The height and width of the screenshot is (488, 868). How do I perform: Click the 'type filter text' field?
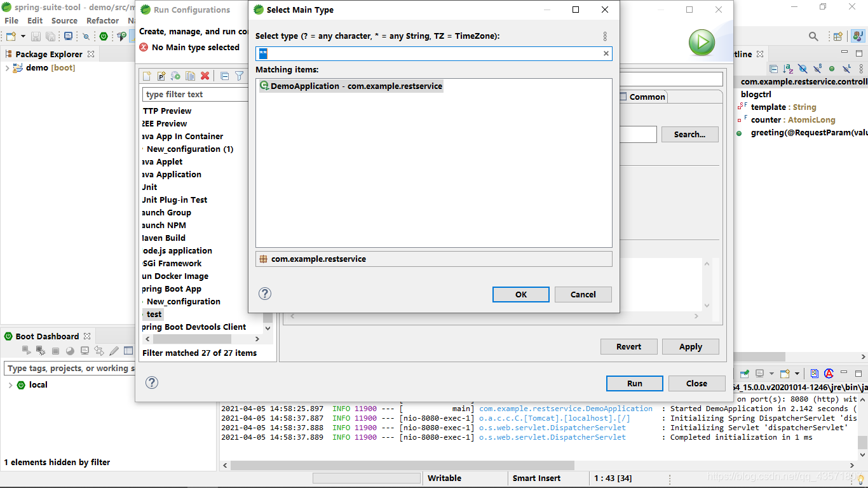tap(196, 94)
